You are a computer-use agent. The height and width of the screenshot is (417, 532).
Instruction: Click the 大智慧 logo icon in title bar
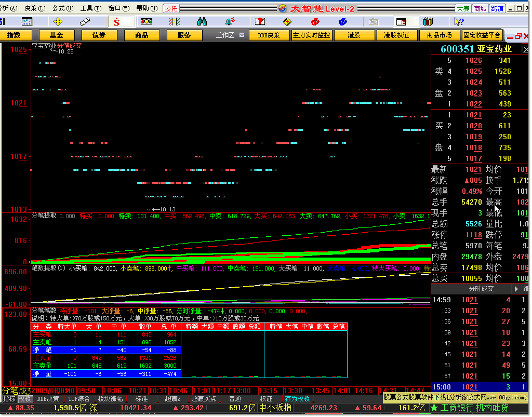[282, 8]
